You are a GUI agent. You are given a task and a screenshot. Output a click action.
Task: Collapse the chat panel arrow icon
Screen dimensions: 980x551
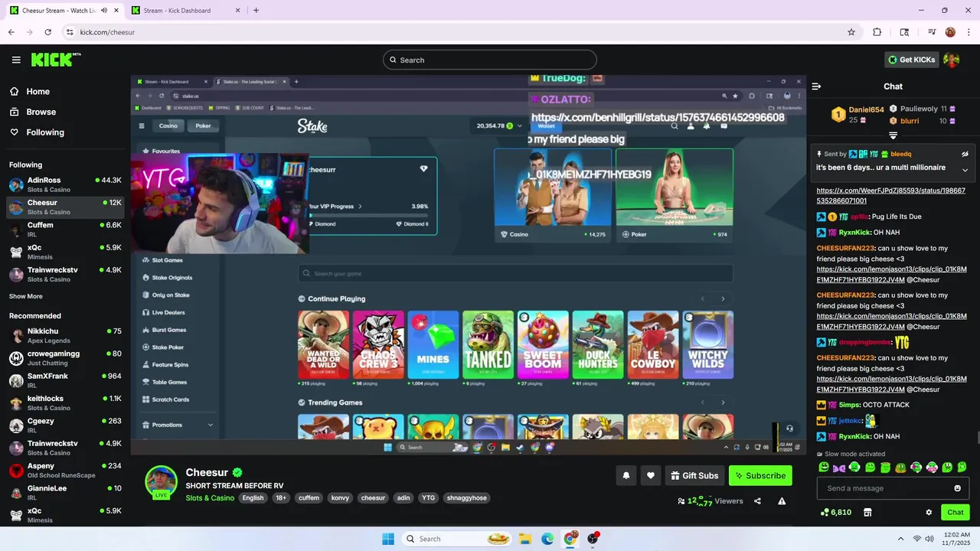816,86
